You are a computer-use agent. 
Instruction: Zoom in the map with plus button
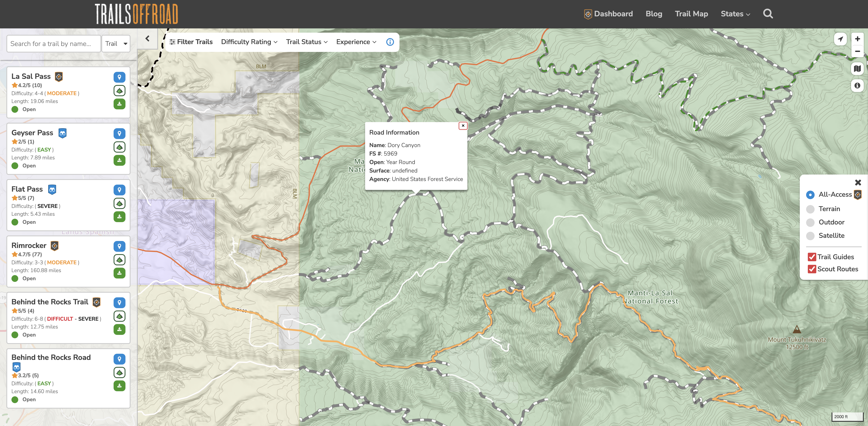coord(858,39)
